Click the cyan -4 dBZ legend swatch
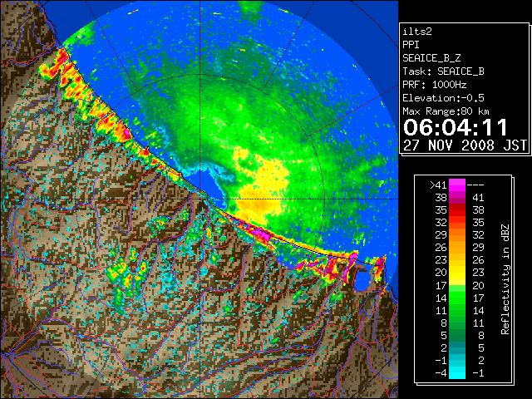Screen dimensions: 532x399 457,372
